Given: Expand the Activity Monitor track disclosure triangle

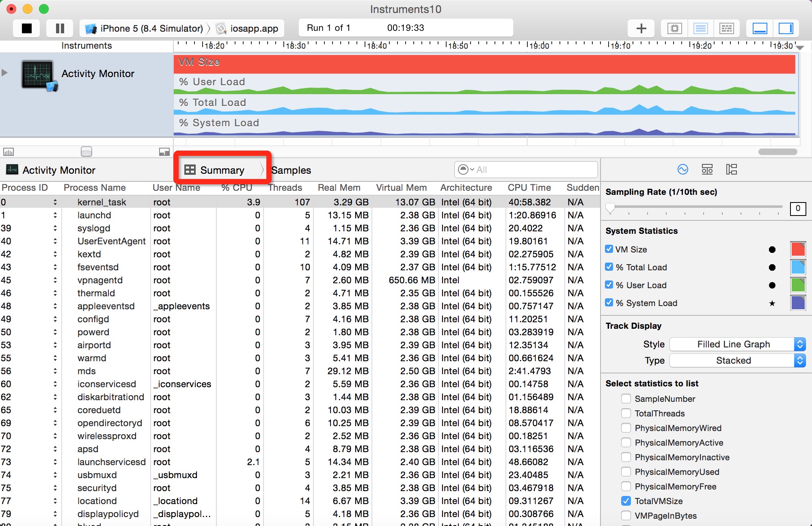Looking at the screenshot, I should point(4,73).
